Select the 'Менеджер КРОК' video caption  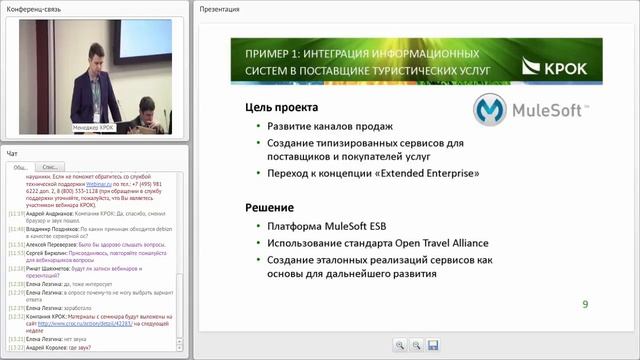[93, 128]
